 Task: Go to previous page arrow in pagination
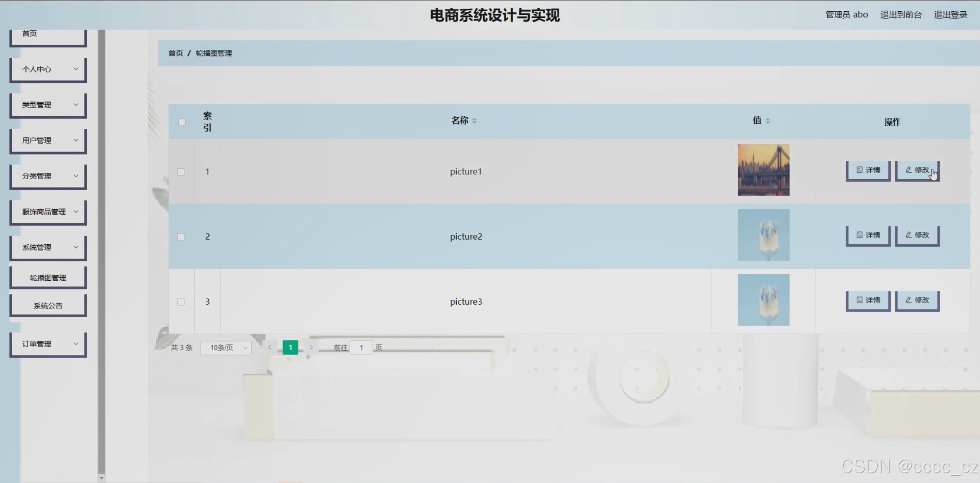click(269, 347)
